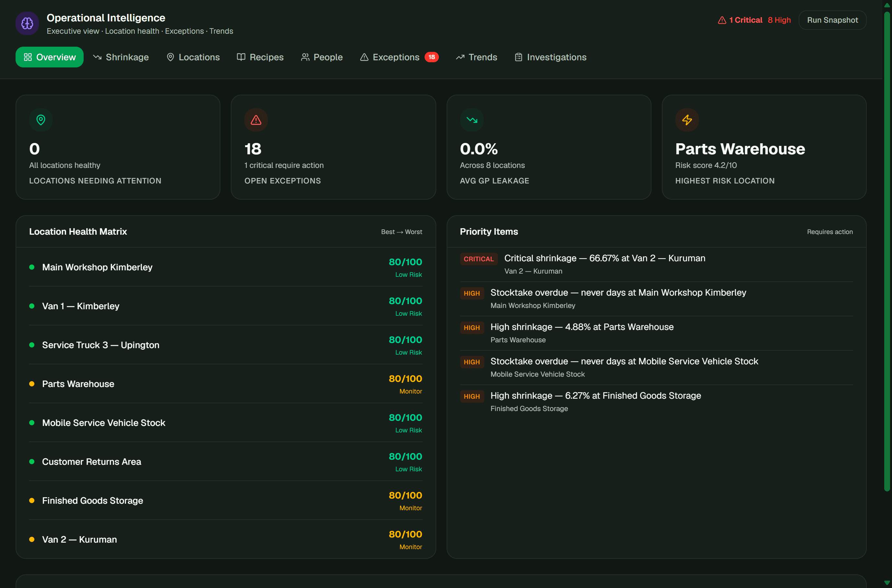
Task: Select the Parts Warehouse row in health matrix
Action: [226, 383]
